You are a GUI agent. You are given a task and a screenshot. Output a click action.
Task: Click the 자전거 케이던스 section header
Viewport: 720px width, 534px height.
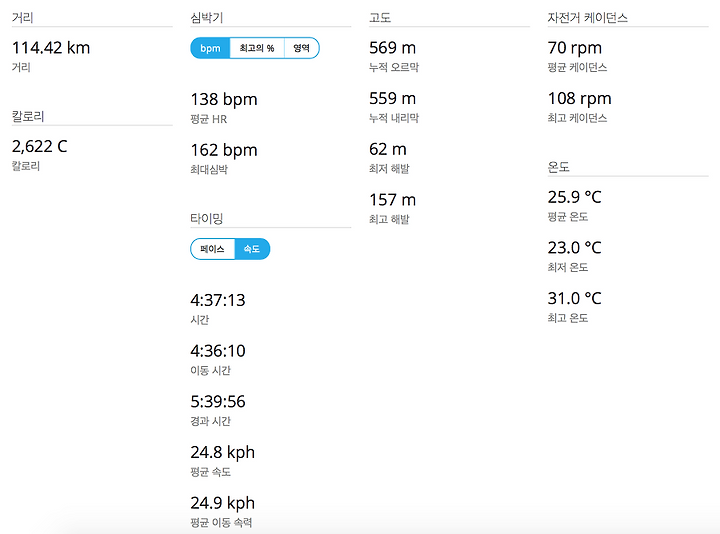point(588,18)
